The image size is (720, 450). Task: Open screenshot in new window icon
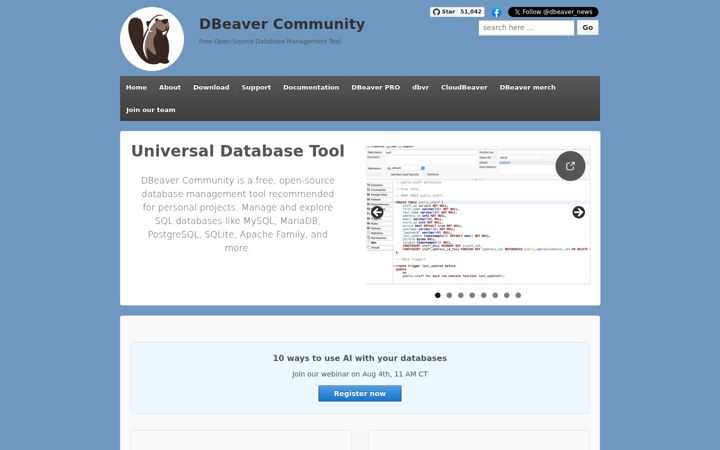[x=570, y=166]
